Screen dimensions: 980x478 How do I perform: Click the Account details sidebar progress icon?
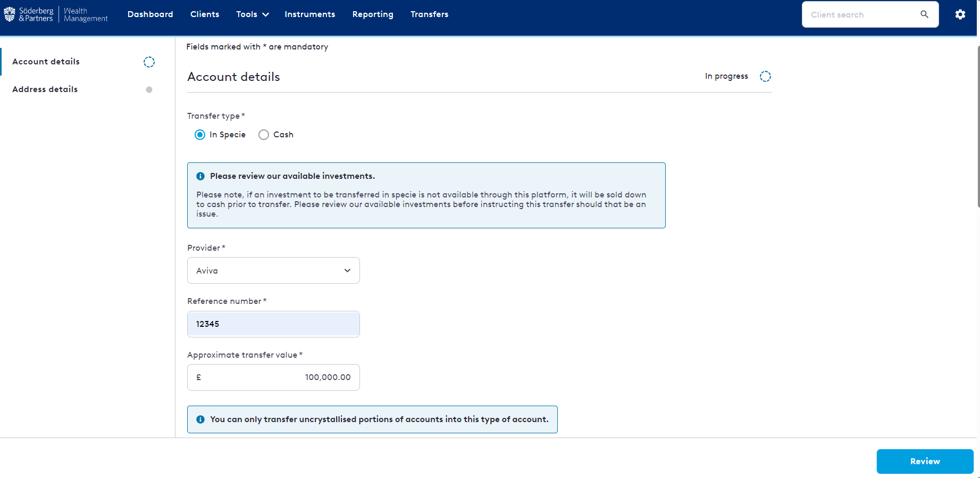coord(149,62)
